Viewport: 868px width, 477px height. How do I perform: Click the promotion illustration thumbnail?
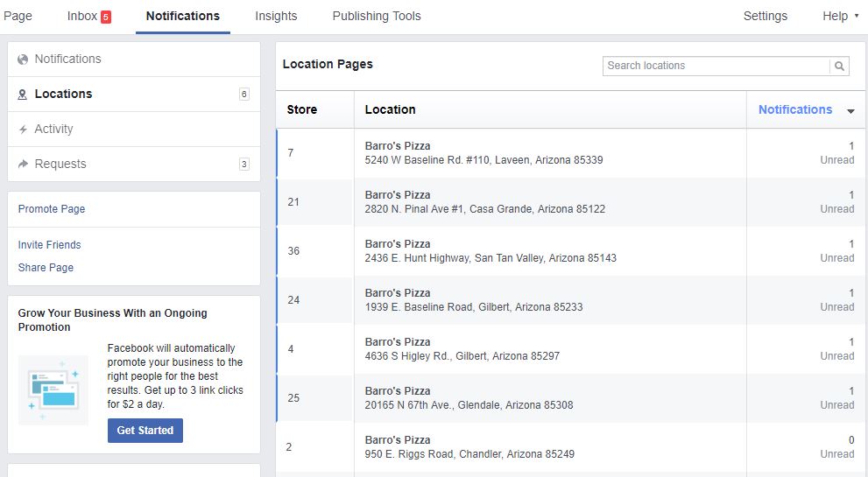pos(53,390)
